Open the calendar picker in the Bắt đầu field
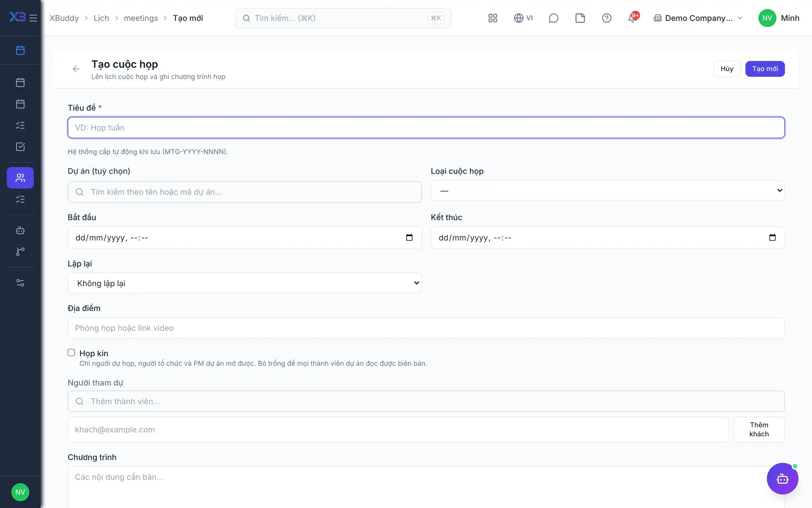 409,237
